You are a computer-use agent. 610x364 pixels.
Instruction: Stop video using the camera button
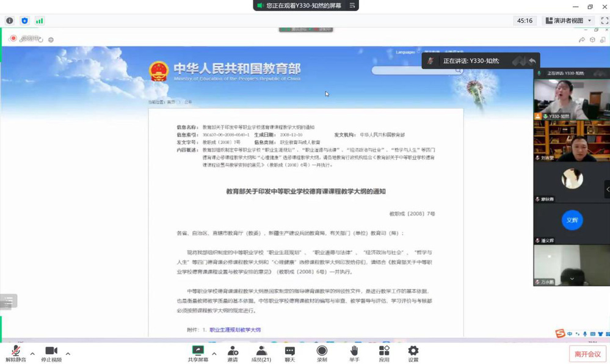click(51, 352)
